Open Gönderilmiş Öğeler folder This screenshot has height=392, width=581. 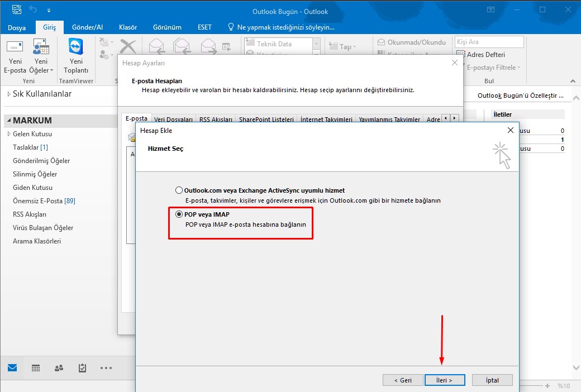point(41,161)
